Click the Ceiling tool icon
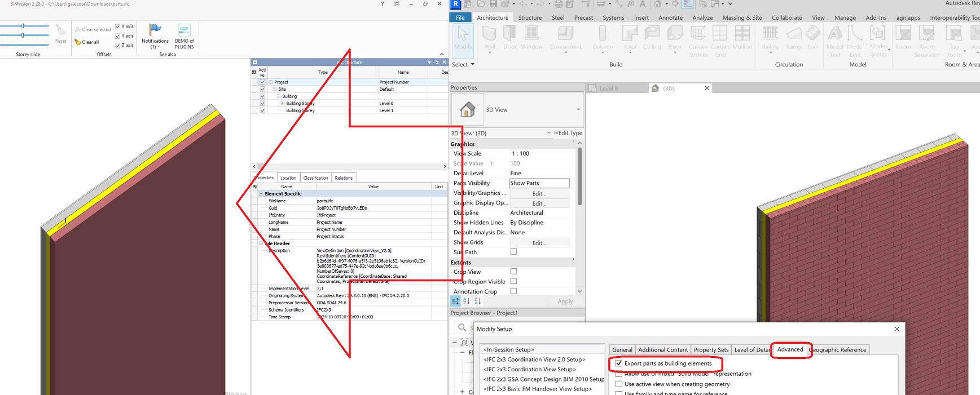Image resolution: width=980 pixels, height=395 pixels. 652,33
